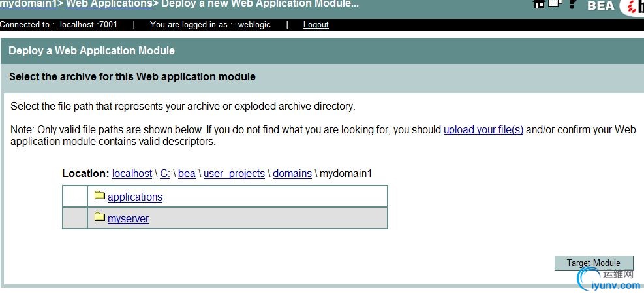Open the myserver folder link
Viewport: 644px width, 296px height.
(x=128, y=219)
